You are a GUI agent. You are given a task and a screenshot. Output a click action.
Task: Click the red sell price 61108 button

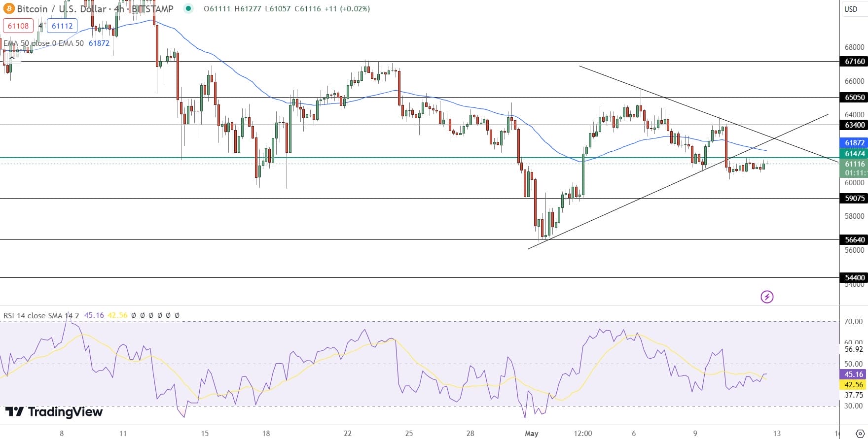tap(18, 26)
